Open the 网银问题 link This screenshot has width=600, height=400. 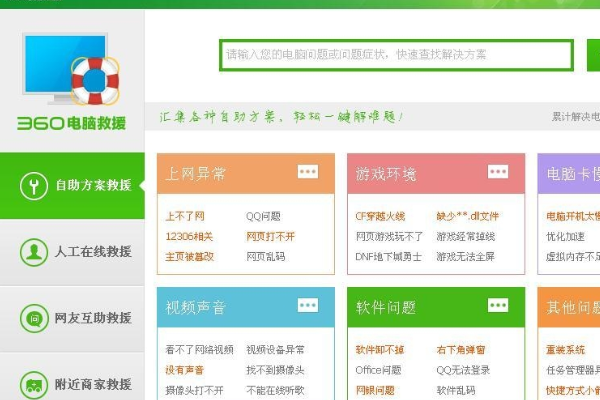point(375,390)
